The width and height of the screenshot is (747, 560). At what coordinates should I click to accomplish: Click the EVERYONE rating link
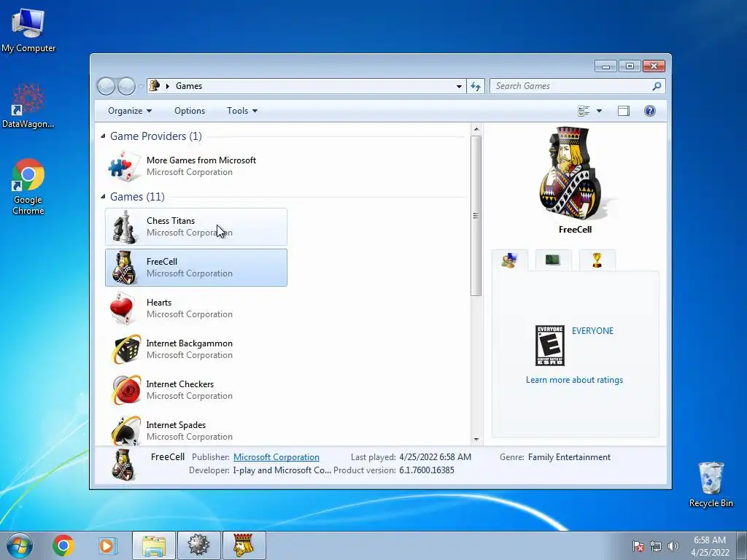(x=592, y=331)
